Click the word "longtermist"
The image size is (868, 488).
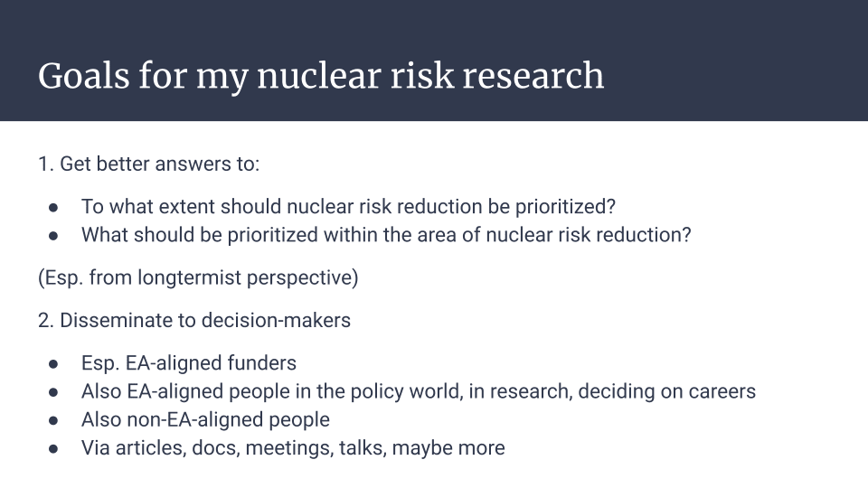click(189, 277)
